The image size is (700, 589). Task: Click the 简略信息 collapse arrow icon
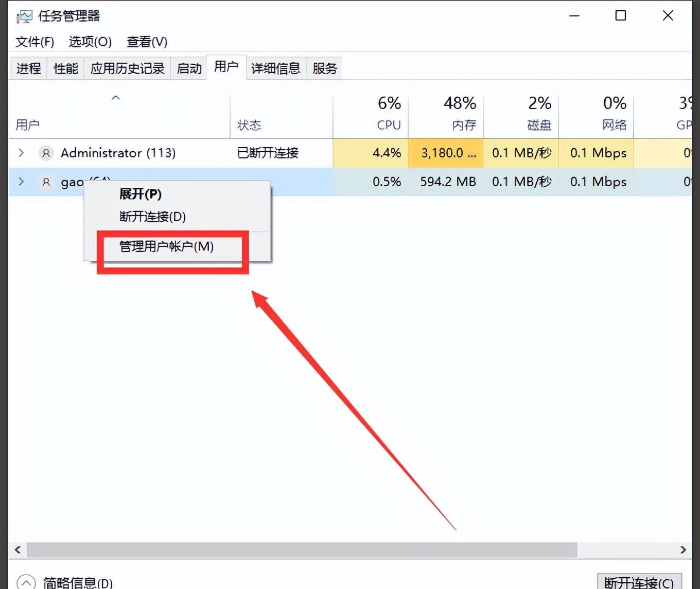click(x=26, y=582)
